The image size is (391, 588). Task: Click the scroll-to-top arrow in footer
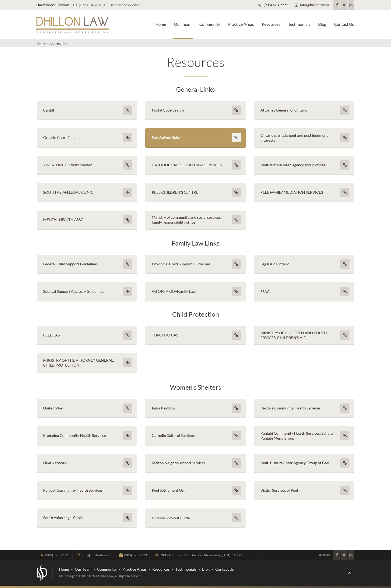point(349,573)
